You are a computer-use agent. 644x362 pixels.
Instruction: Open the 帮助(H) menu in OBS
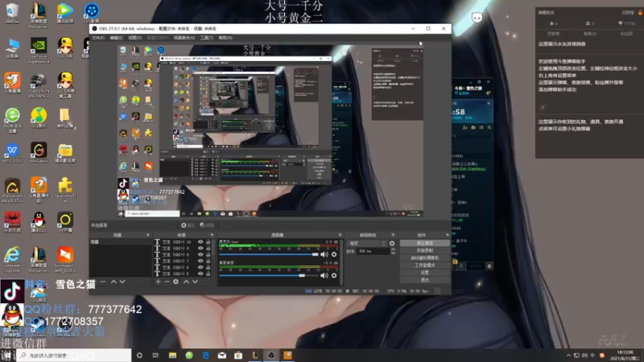pos(225,38)
